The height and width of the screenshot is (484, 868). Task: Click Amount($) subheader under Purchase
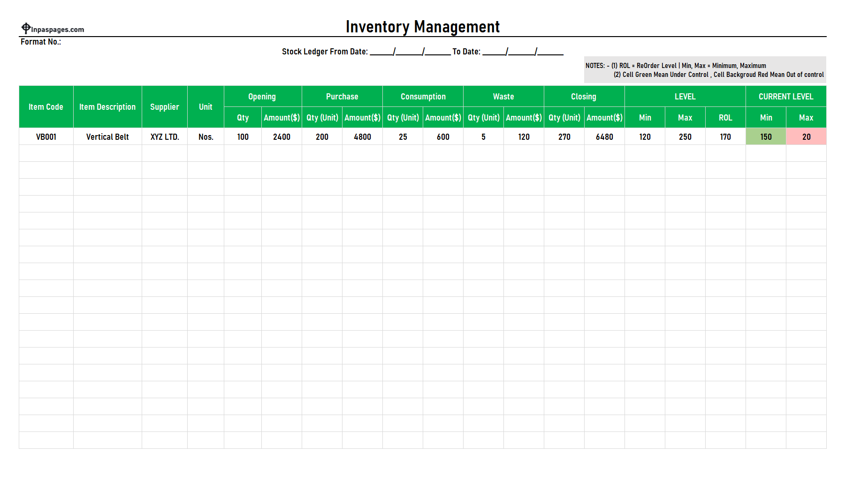point(362,117)
